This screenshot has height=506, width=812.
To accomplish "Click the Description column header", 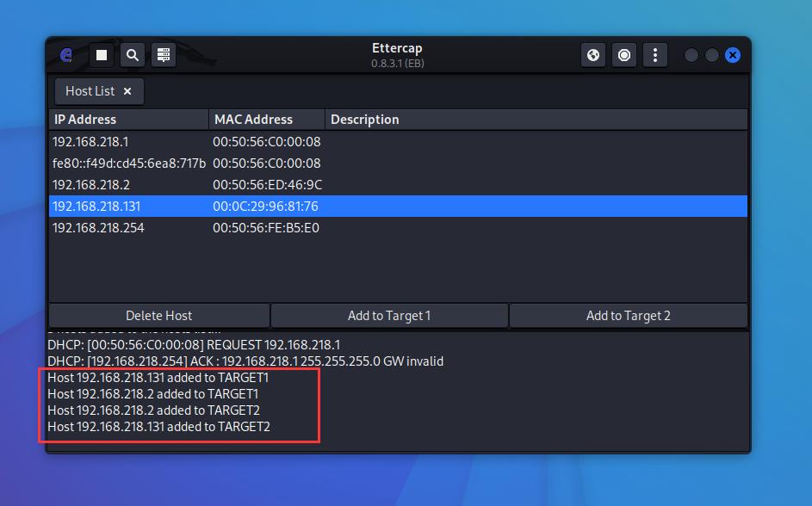I will pos(536,120).
